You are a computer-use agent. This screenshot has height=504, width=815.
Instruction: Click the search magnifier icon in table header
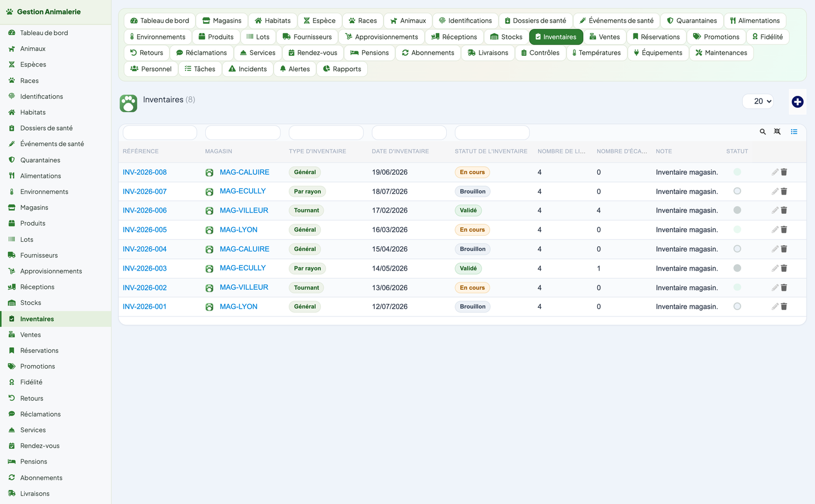coord(763,131)
